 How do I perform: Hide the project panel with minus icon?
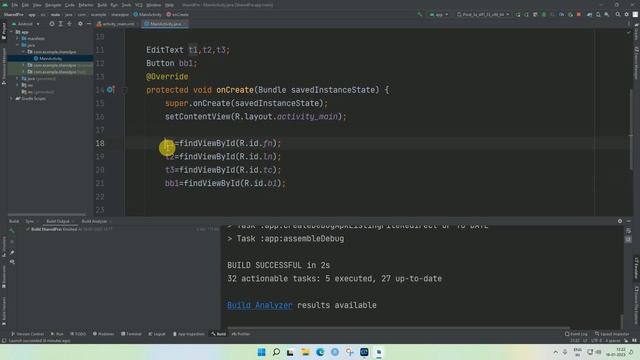pyautogui.click(x=89, y=24)
